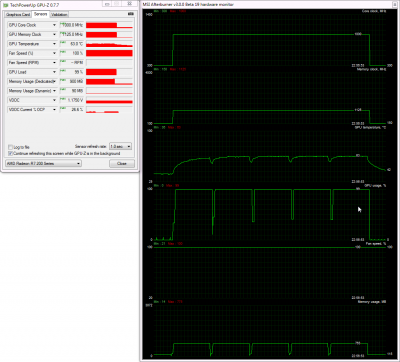Open the Fan Speed (RPM) sensor dropdown
The width and height of the screenshot is (400, 362).
point(54,63)
